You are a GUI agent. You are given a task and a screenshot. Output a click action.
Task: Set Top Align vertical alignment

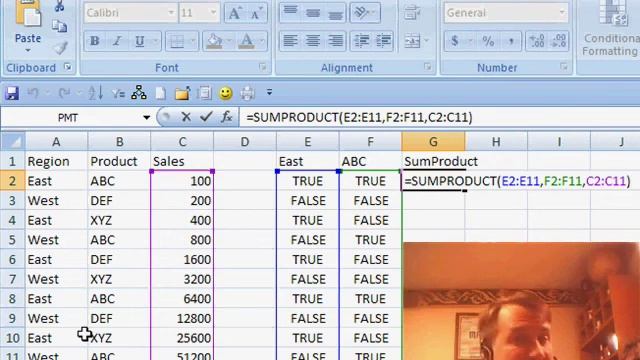pos(290,12)
